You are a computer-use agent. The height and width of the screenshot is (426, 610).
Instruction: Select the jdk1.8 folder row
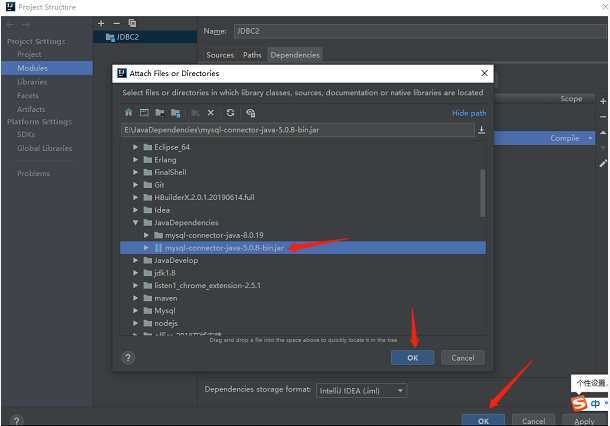[x=303, y=273]
